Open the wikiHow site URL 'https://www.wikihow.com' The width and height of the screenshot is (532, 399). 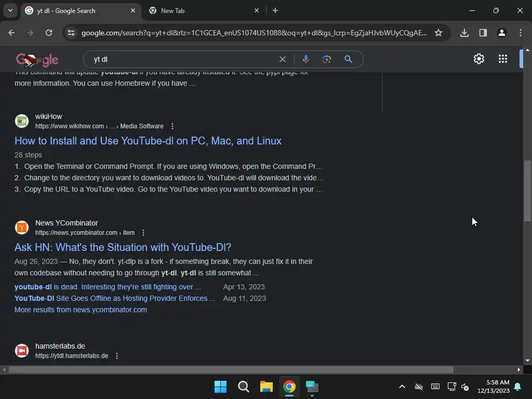70,126
